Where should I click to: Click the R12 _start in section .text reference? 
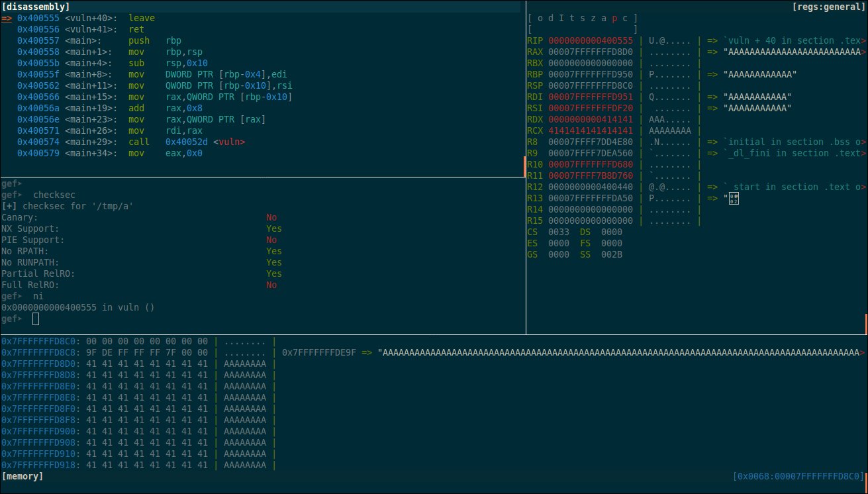[795, 187]
